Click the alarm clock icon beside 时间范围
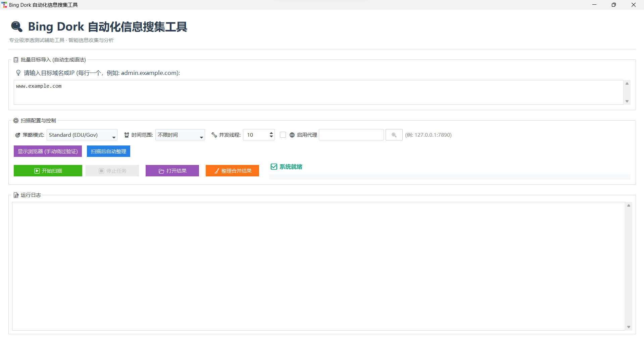Screen dimensions: 644x342 tap(127, 135)
